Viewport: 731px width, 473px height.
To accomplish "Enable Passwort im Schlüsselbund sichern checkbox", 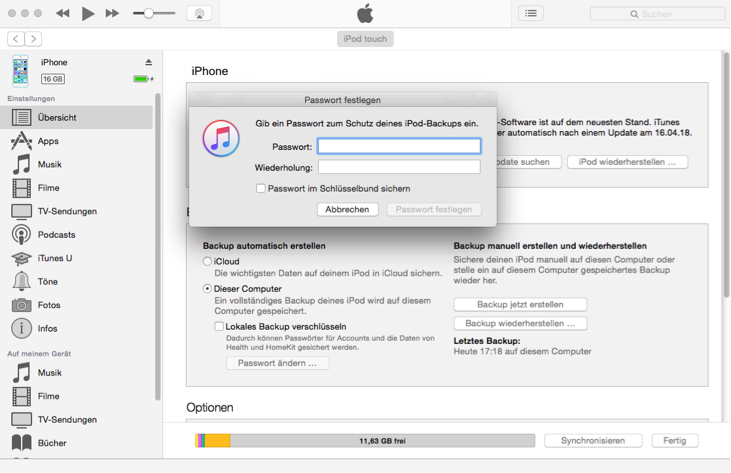I will (261, 188).
